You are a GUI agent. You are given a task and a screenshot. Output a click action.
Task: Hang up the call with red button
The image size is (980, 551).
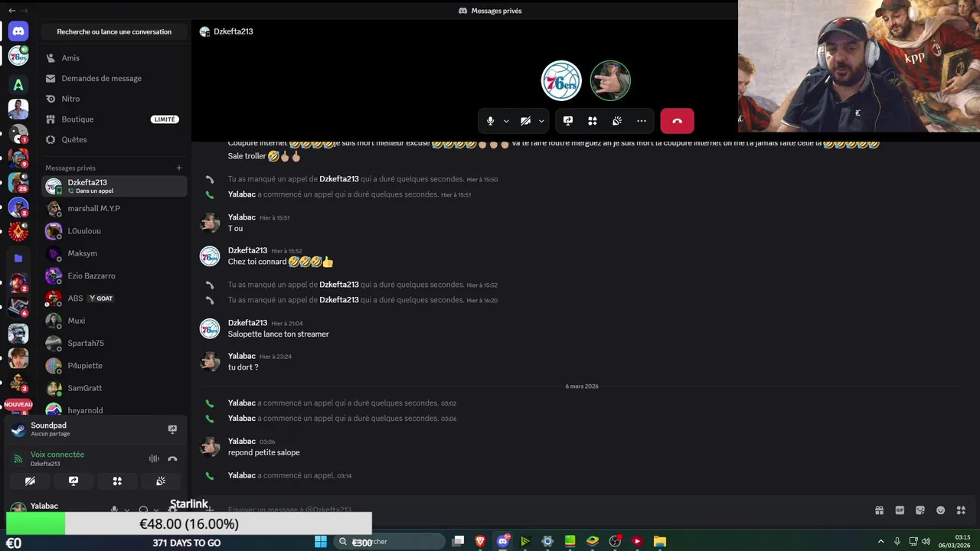tap(677, 121)
